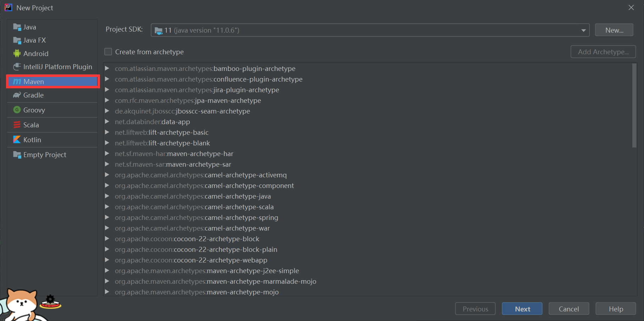Click the Android robot icon
This screenshot has width=644, height=321.
click(x=17, y=54)
